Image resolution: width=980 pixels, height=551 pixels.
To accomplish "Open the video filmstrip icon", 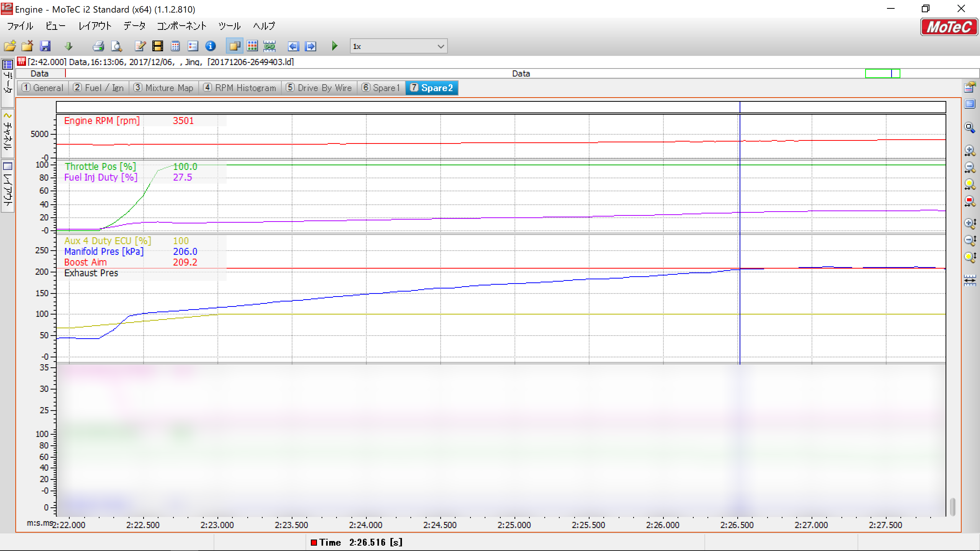I will [157, 46].
